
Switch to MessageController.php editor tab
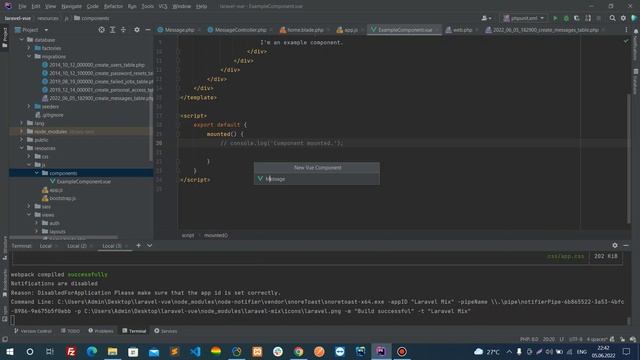click(240, 30)
